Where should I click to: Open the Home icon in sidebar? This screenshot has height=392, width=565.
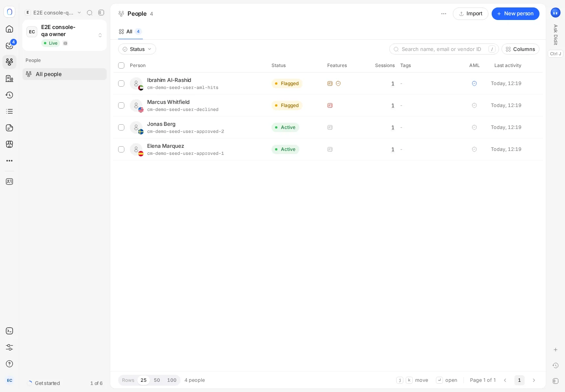[9, 29]
